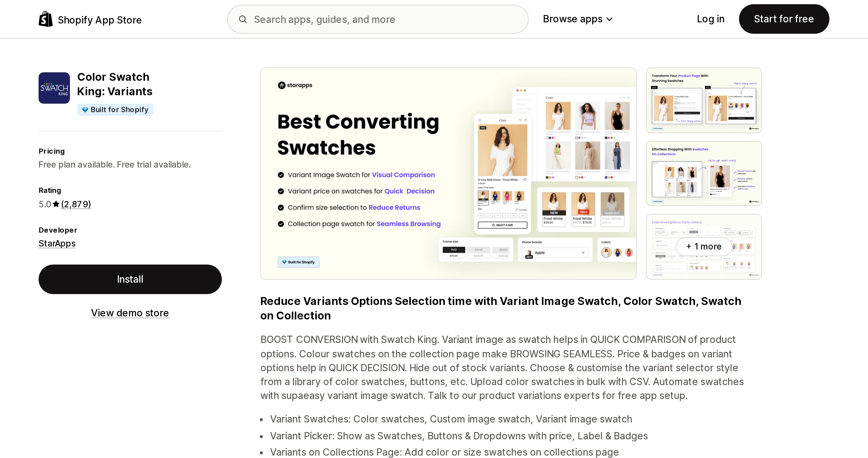Click the 'Variants on Collections Page' bullet
The height and width of the screenshot is (458, 868).
pyautogui.click(x=444, y=452)
